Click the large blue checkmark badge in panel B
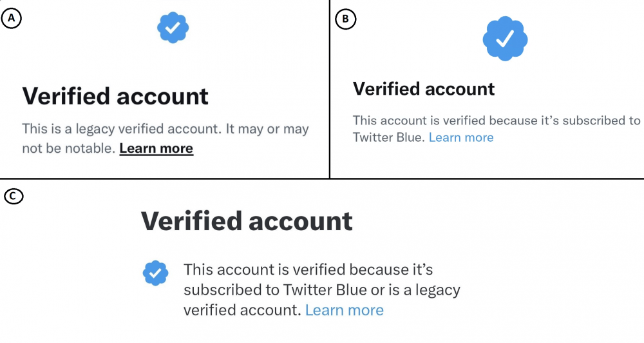 (x=505, y=39)
